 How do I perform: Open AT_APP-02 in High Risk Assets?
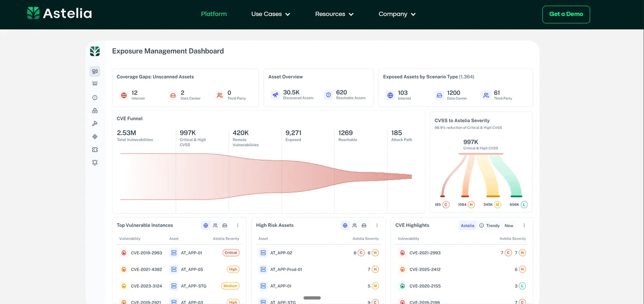click(x=281, y=253)
